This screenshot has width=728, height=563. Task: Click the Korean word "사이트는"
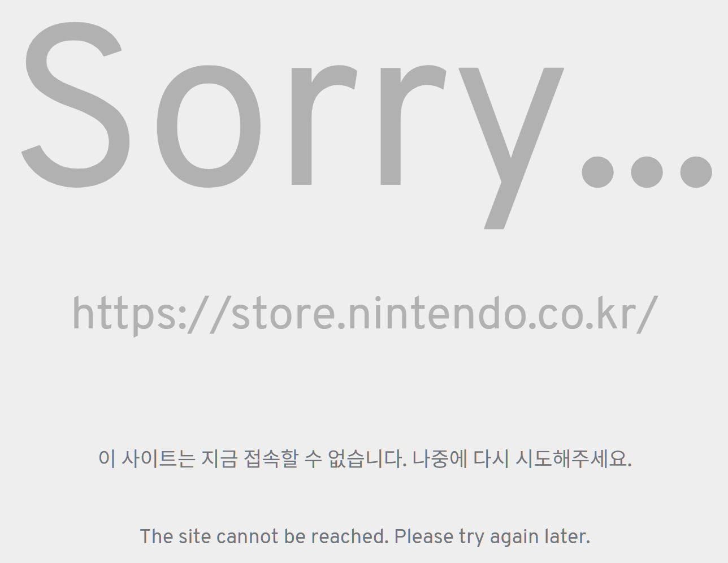158,458
